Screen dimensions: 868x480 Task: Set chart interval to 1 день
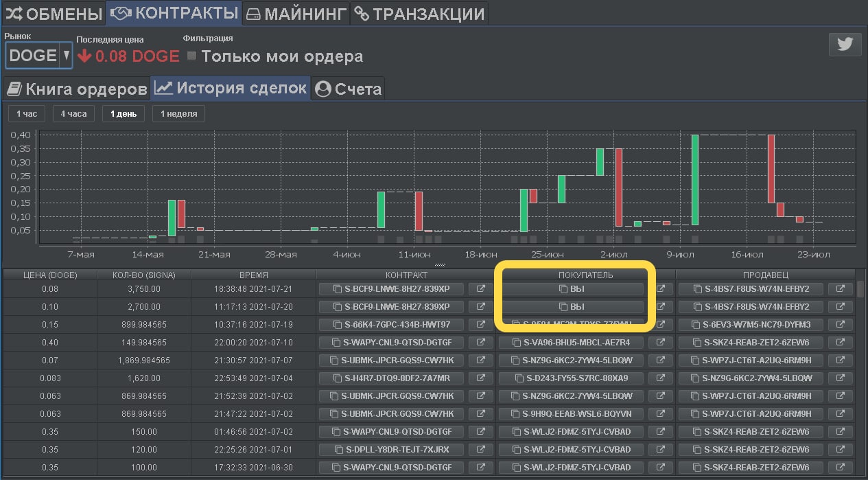tap(124, 114)
